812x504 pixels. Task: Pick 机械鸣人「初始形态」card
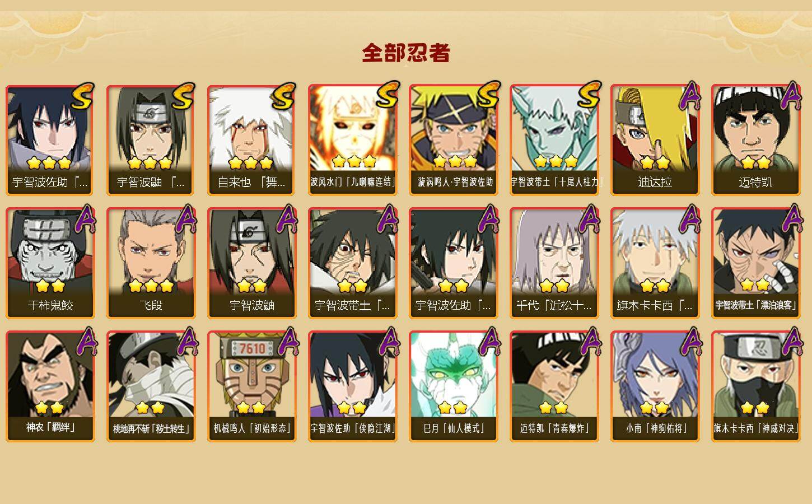251,386
